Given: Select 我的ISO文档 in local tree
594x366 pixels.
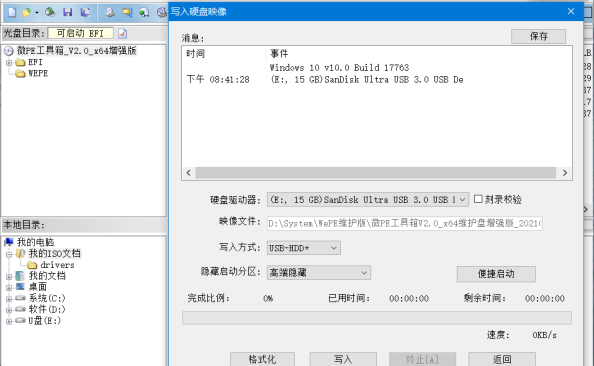Looking at the screenshot, I should click(x=55, y=253).
